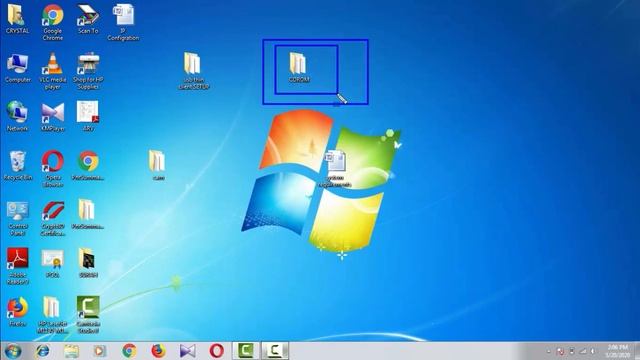This screenshot has height=360, width=640.
Task: Click the red icon in the system tray
Action: pos(560,351)
